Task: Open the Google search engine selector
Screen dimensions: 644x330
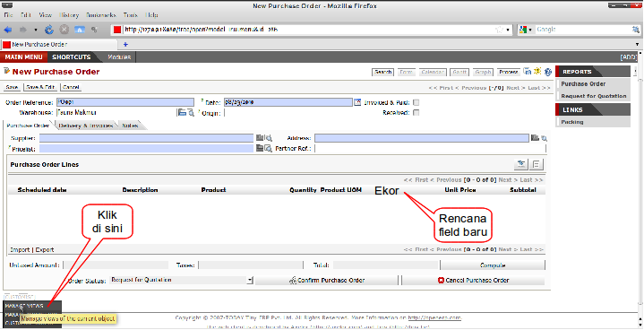Action: [525, 30]
